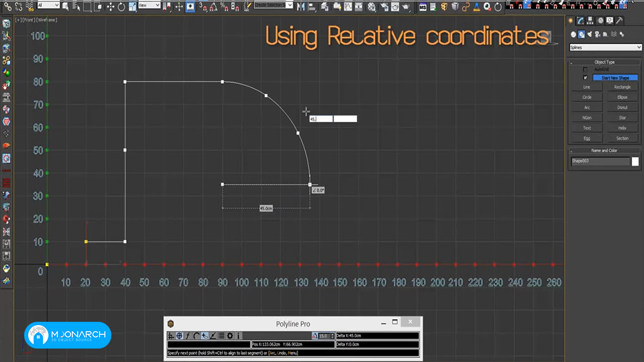The image size is (644, 362).
Task: Toggle the target snap icon in Polyline Pro
Action: 180,336
